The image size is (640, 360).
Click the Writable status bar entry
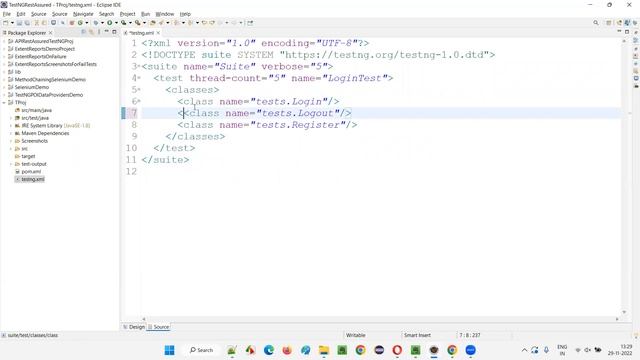[x=356, y=335]
